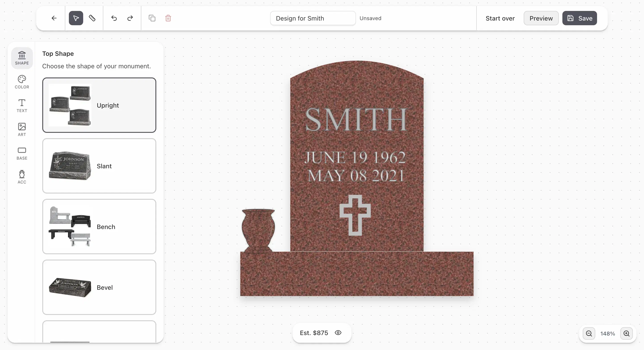This screenshot has height=350, width=644.
Task: Redo the last action
Action: tap(130, 18)
